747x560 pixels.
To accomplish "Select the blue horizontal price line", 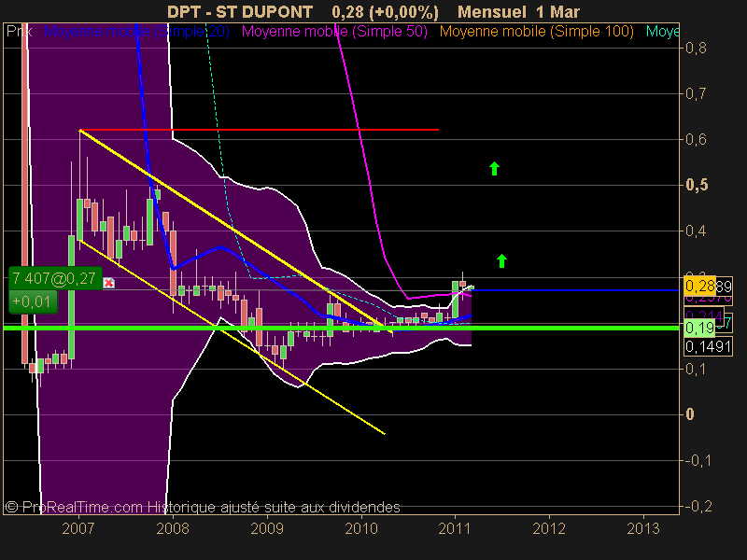I will pyautogui.click(x=575, y=290).
